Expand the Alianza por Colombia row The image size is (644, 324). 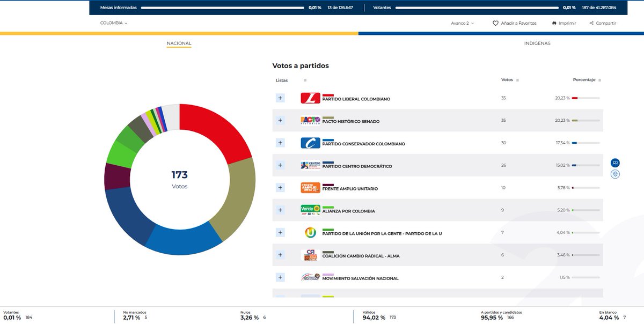[x=280, y=210]
